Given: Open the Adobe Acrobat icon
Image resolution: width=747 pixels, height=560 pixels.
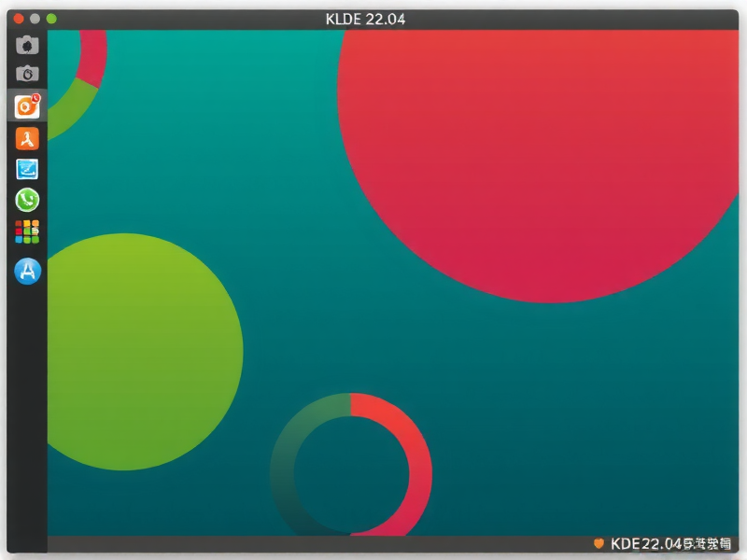Looking at the screenshot, I should [26, 138].
